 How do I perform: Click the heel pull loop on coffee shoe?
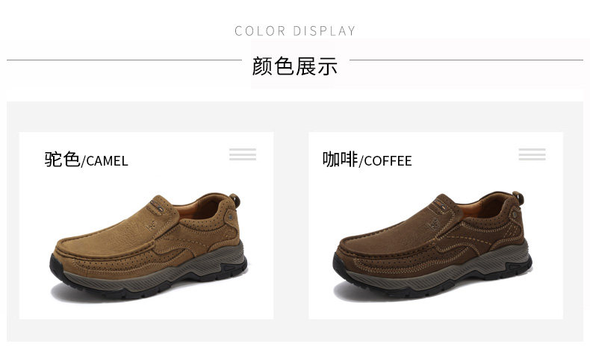click(x=519, y=197)
